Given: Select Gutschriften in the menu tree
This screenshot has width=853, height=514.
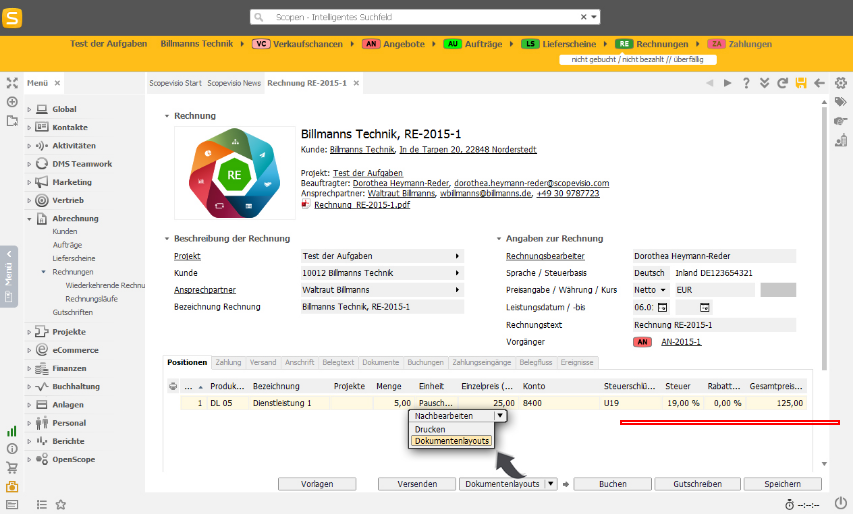Looking at the screenshot, I should coord(72,313).
